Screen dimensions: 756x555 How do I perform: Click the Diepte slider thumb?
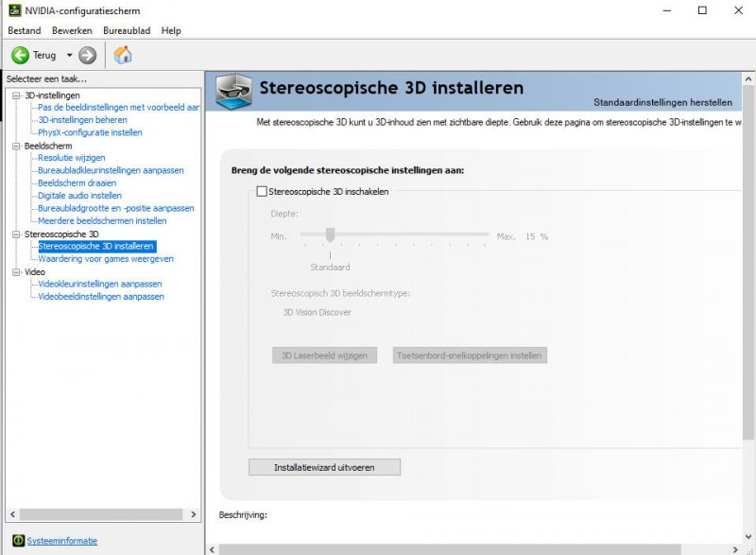tap(331, 235)
